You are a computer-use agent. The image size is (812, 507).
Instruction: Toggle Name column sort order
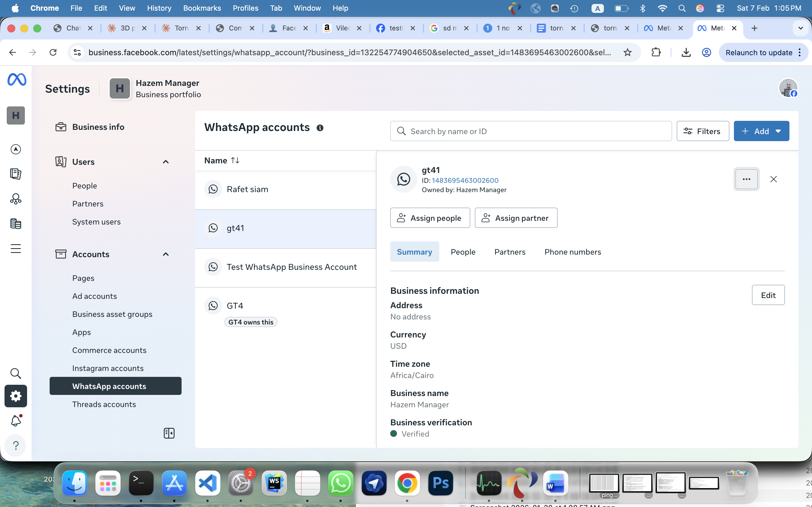tap(235, 161)
